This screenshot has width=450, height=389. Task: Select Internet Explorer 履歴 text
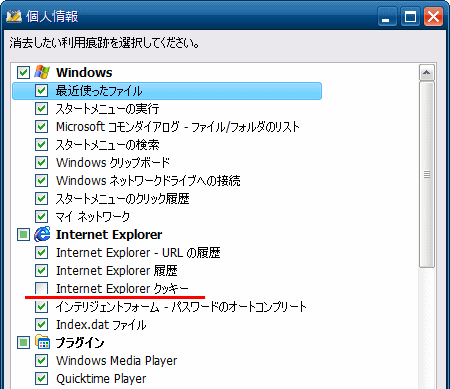tap(117, 271)
